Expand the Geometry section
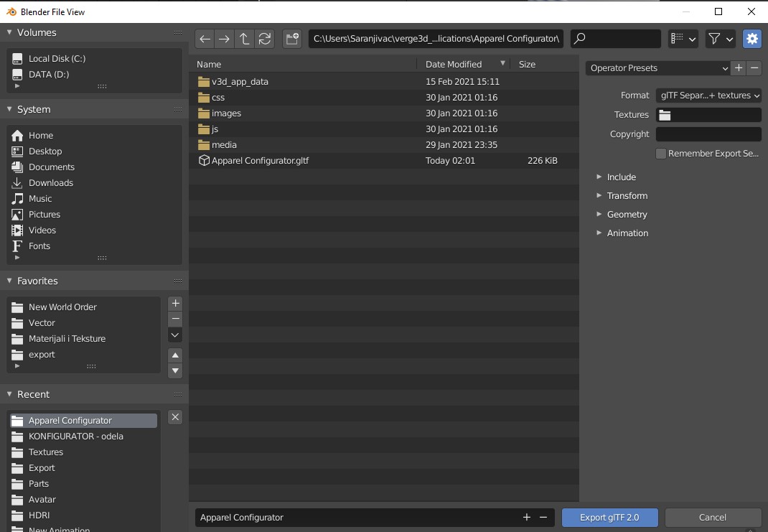The width and height of the screenshot is (768, 532). (x=627, y=215)
